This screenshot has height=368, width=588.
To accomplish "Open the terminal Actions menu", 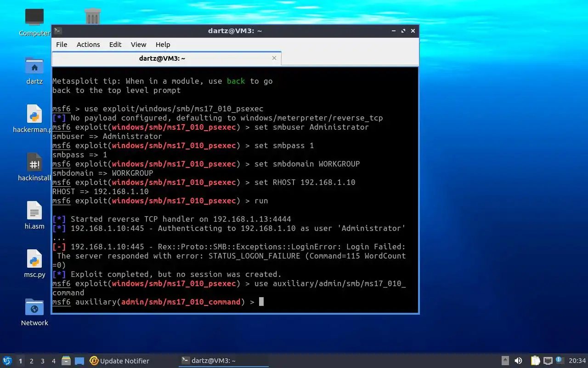I will 88,45.
